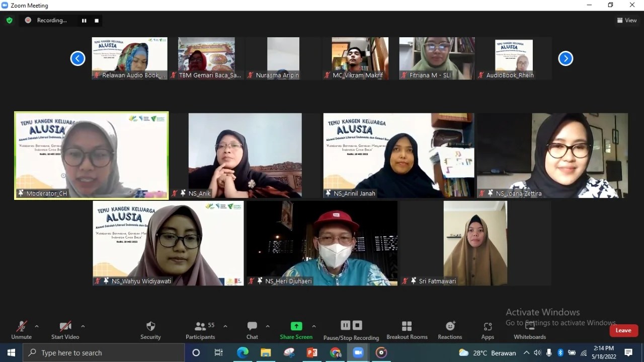Open Zoom Apps
644x362 pixels.
(488, 330)
